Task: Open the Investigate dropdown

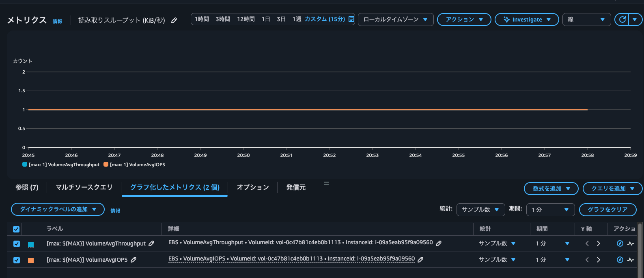Action: (x=527, y=20)
